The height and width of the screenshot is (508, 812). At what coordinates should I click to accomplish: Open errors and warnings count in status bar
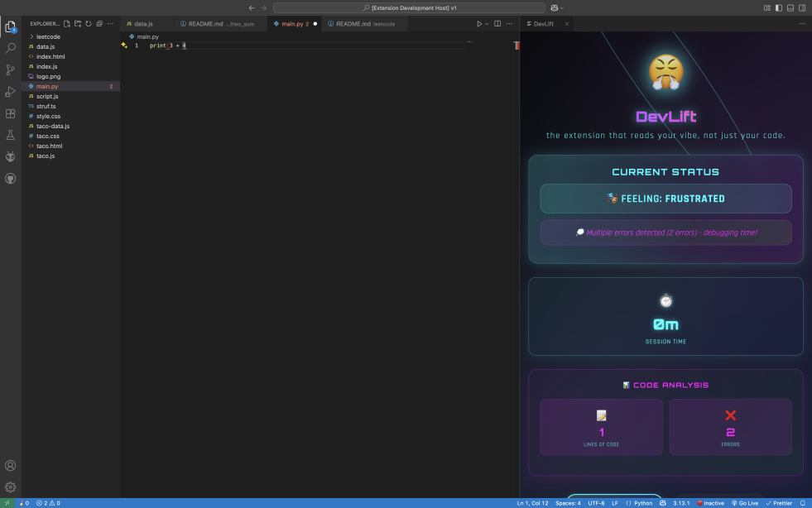point(48,503)
